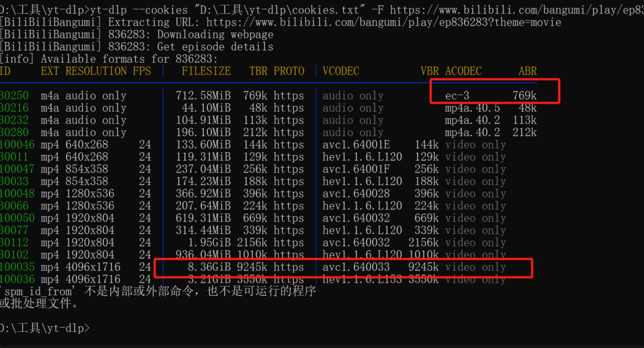Click the avc1.640033 codec text
This screenshot has height=348, width=644.
356,267
